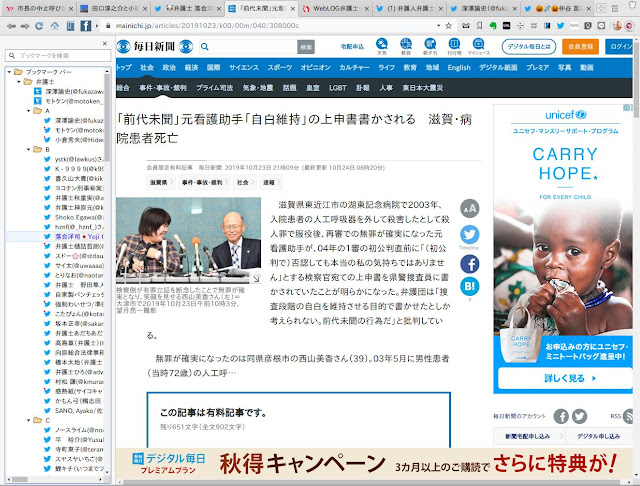Open the Mainichi Shimbun logo

click(x=155, y=47)
